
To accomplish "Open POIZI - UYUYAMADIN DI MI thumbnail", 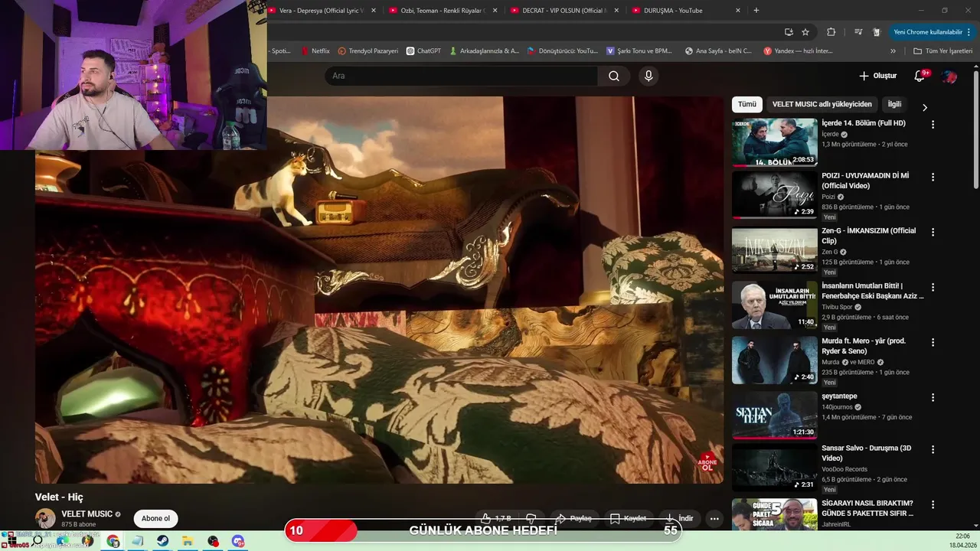I will click(x=774, y=194).
